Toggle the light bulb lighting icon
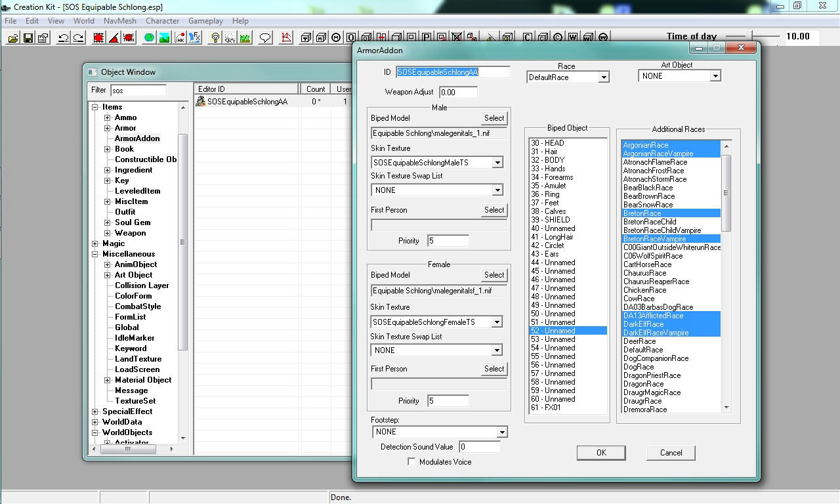 [x=215, y=38]
